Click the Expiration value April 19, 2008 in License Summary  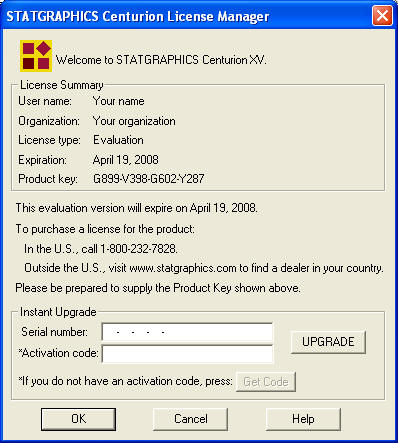tap(126, 160)
